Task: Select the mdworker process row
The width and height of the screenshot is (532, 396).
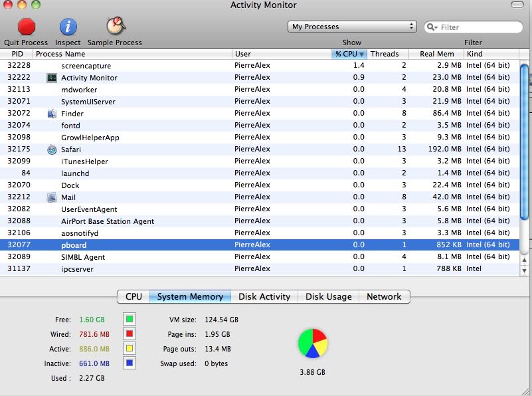Action: coord(260,90)
